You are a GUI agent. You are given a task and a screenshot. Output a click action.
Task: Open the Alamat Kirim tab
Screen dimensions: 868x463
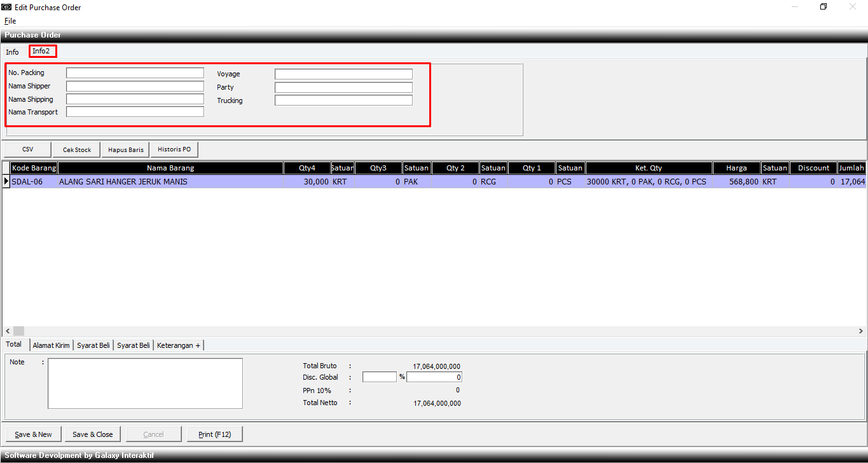click(x=52, y=345)
